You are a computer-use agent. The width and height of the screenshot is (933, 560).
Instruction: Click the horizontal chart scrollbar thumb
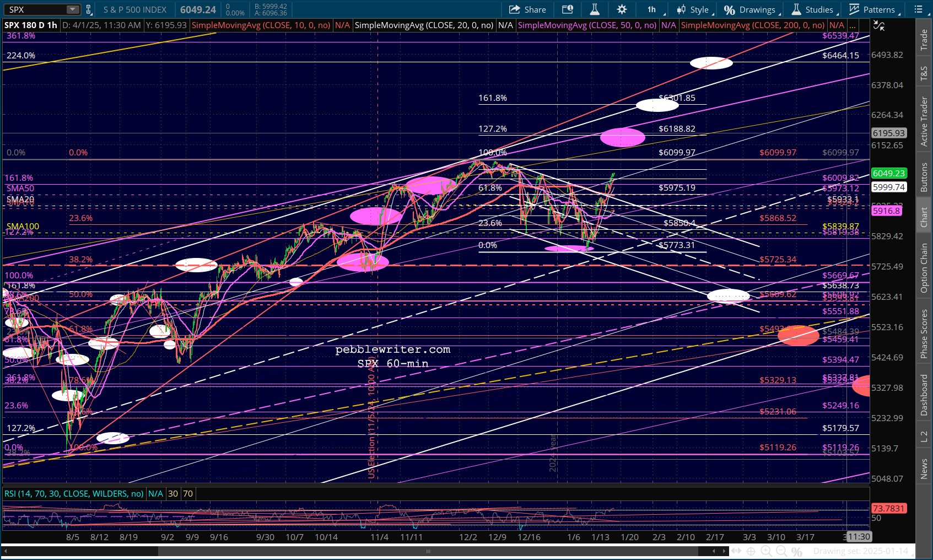coord(428,551)
